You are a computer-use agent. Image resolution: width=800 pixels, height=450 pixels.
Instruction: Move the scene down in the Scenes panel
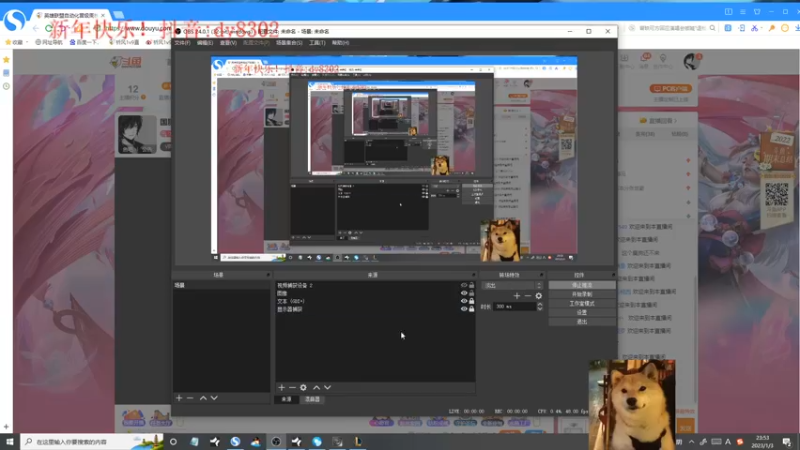pyautogui.click(x=214, y=398)
